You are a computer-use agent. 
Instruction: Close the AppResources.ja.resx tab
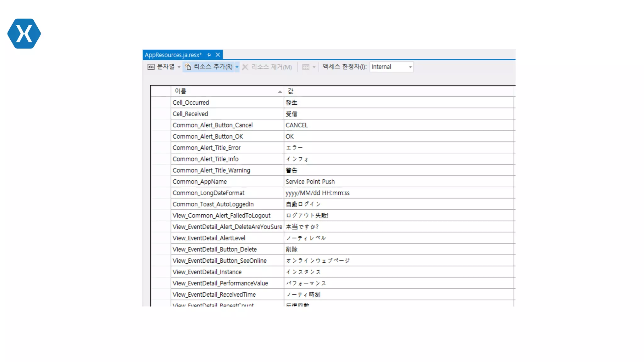click(218, 55)
